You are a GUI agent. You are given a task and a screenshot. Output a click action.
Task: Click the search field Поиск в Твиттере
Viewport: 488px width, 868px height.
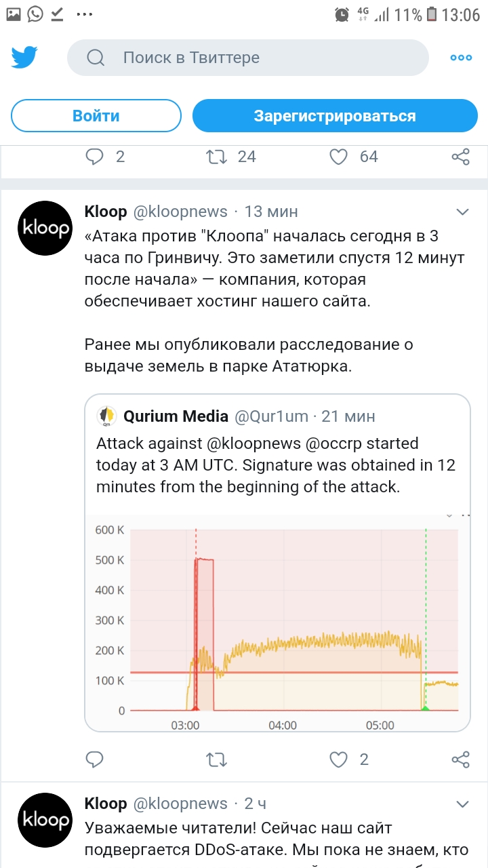point(248,58)
